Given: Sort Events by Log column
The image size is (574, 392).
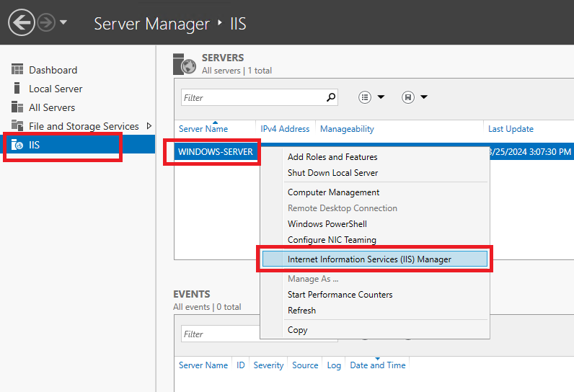Looking at the screenshot, I should click(x=334, y=365).
